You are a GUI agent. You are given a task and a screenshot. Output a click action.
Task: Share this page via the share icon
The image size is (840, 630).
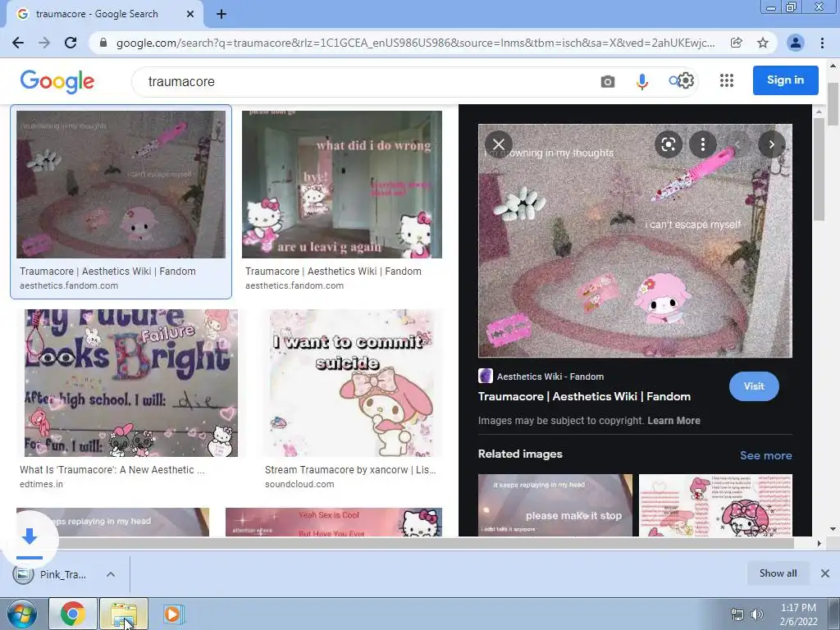coord(737,43)
